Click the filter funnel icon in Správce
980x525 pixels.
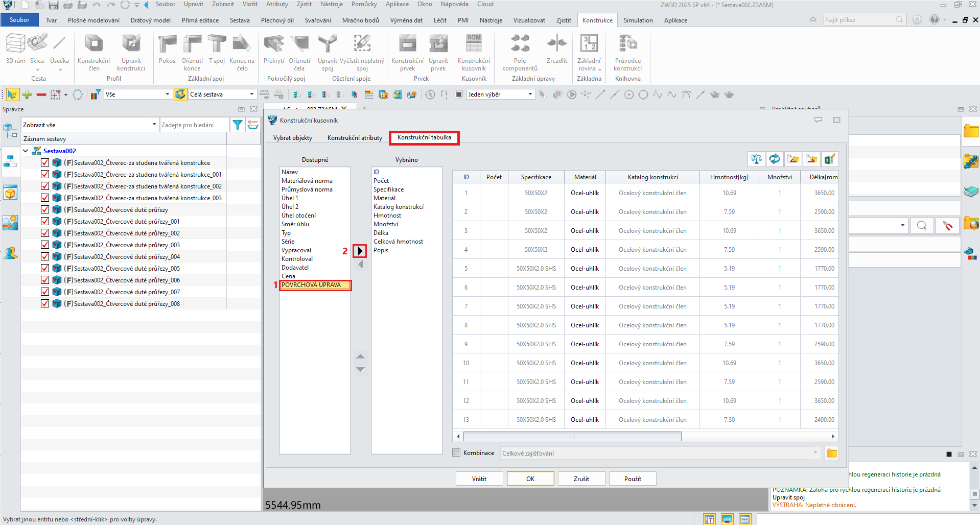(x=238, y=125)
